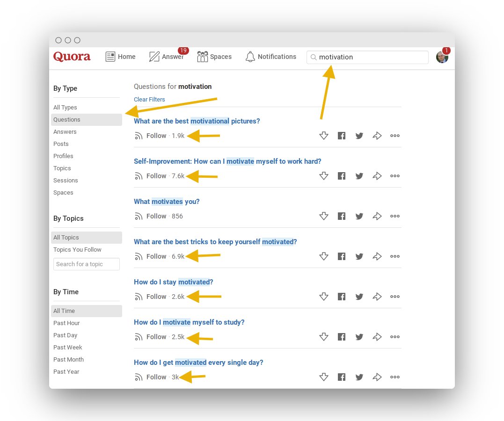
Task: Open the profile avatar menu
Action: pyautogui.click(x=442, y=57)
